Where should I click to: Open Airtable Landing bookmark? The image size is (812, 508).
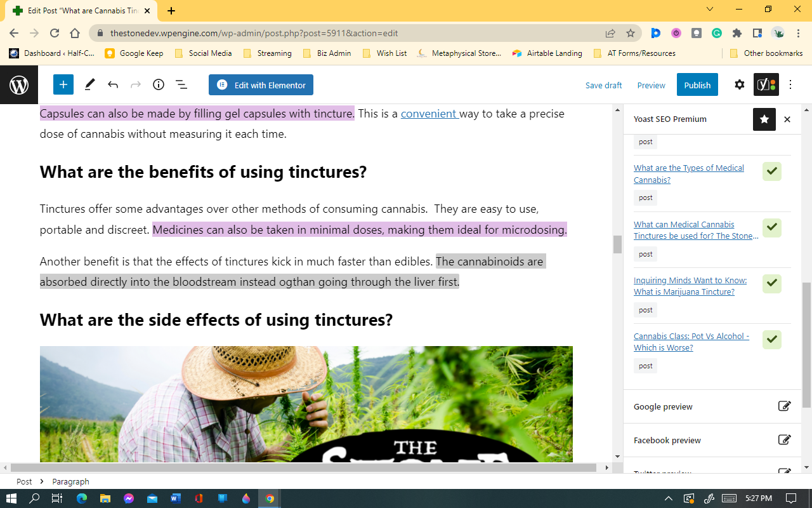tap(547, 53)
